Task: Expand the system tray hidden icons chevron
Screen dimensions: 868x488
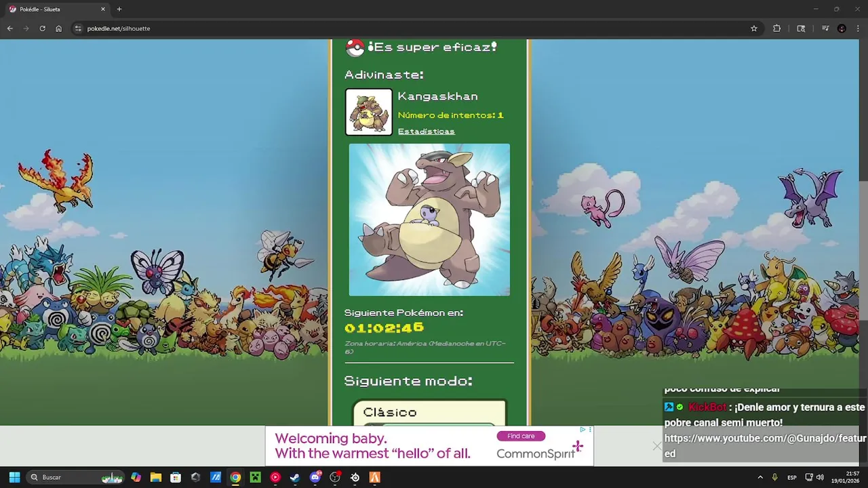Action: (x=760, y=477)
